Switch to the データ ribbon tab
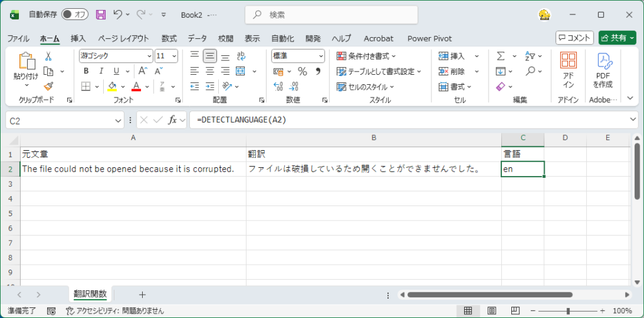 tap(197, 38)
